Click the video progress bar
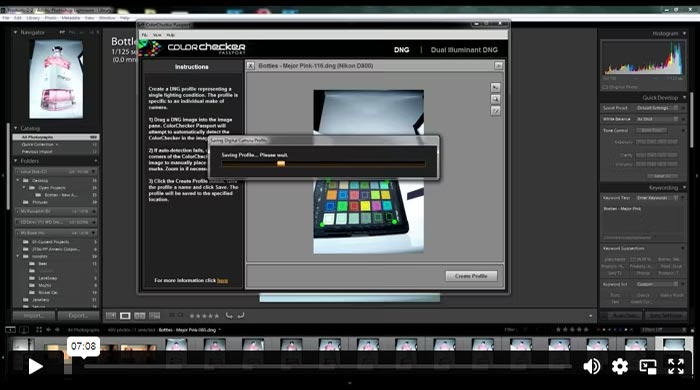 [328, 366]
